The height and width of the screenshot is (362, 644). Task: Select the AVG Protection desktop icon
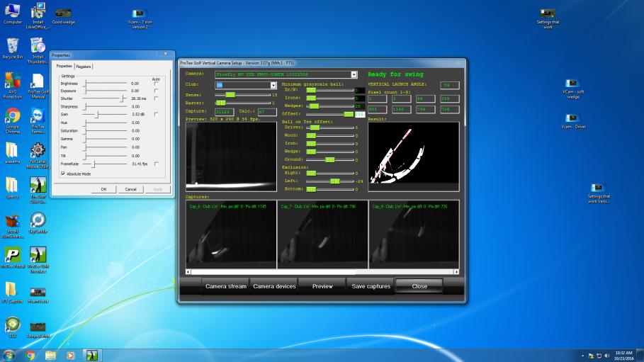(12, 86)
